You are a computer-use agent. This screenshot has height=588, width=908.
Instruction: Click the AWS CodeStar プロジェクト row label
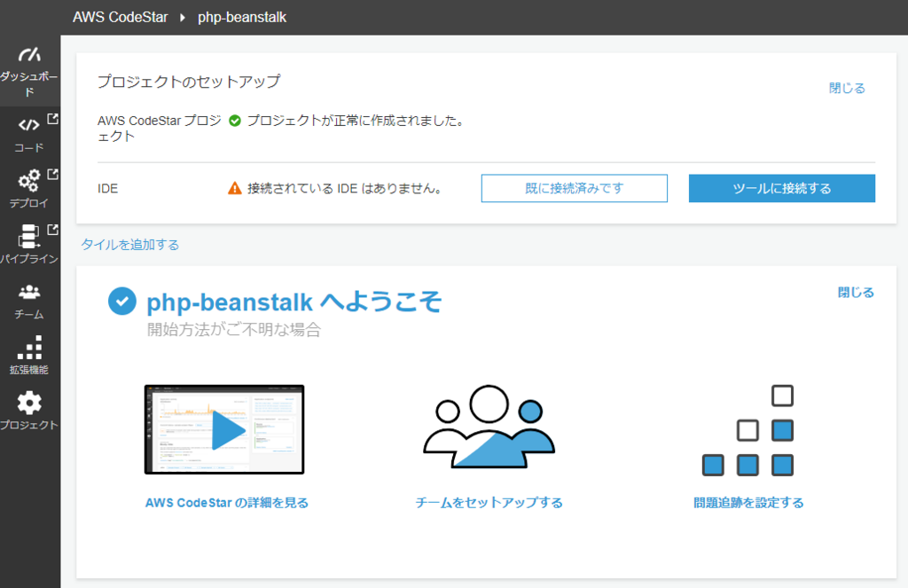click(160, 129)
